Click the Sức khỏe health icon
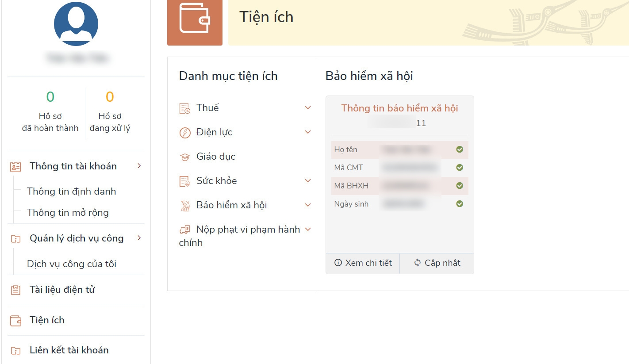 pyautogui.click(x=184, y=181)
